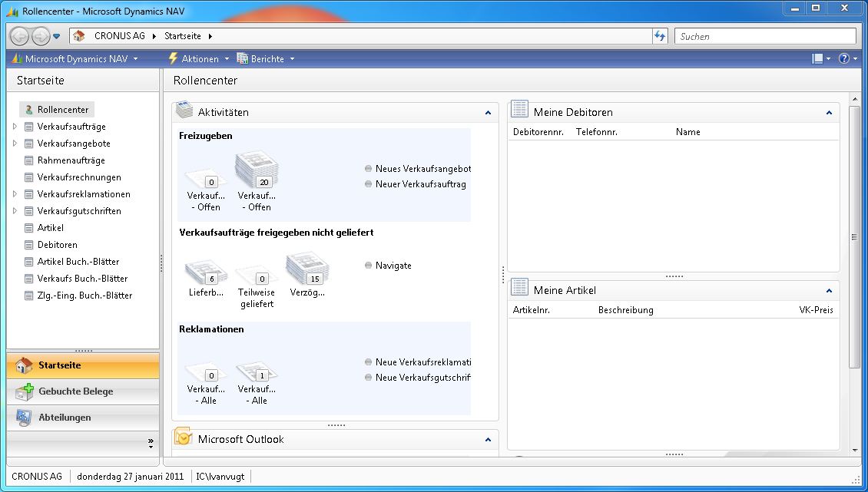Select Rollencenter in the navigation tree

click(x=57, y=110)
